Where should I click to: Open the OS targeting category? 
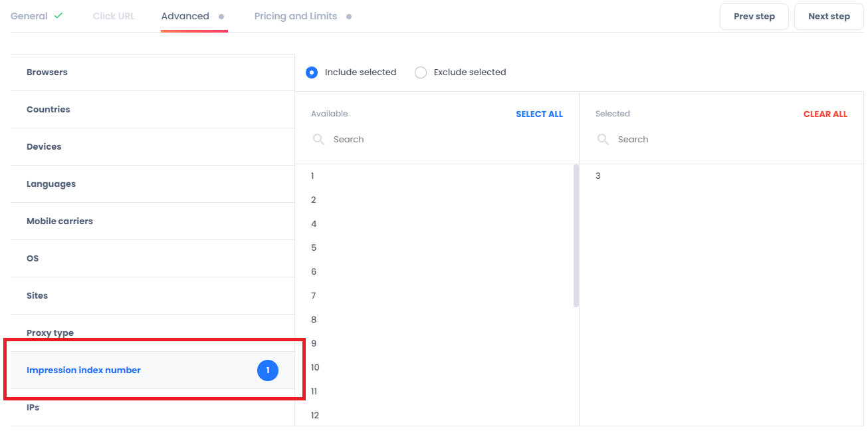(152, 259)
